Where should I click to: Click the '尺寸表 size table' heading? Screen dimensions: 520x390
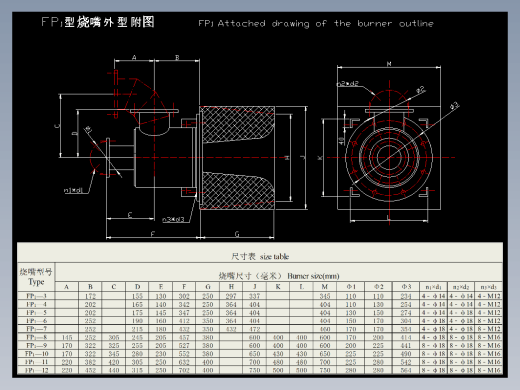(260, 257)
